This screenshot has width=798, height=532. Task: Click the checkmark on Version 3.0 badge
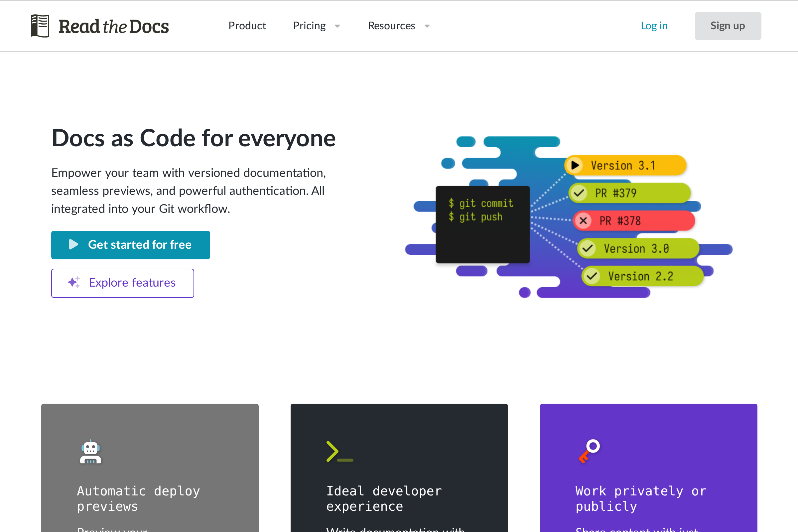587,248
